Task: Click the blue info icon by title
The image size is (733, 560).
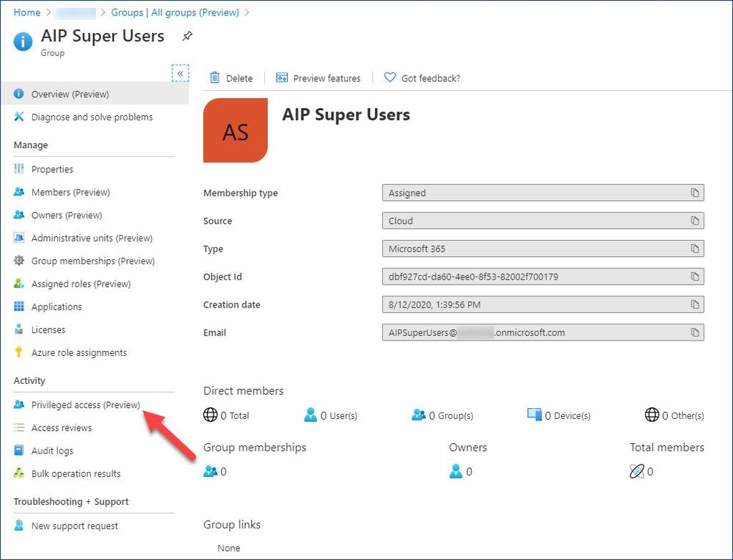Action: (23, 42)
